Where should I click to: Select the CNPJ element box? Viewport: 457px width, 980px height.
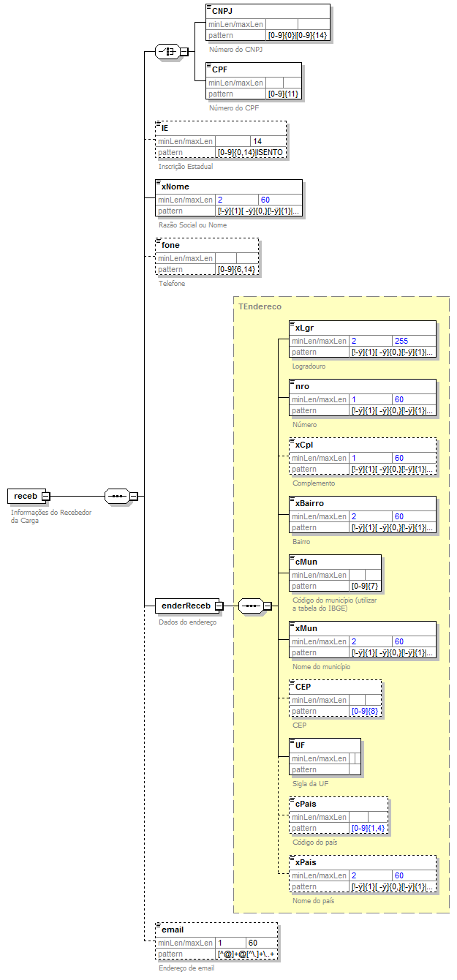click(268, 22)
